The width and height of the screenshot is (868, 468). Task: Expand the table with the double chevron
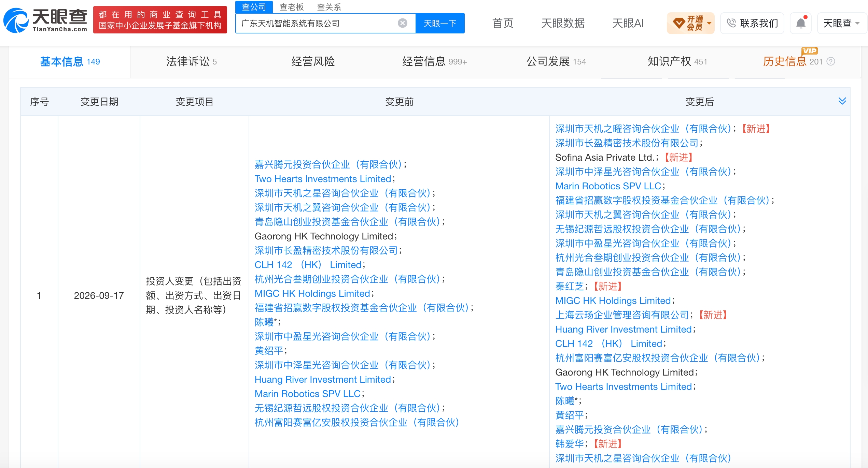click(x=842, y=101)
